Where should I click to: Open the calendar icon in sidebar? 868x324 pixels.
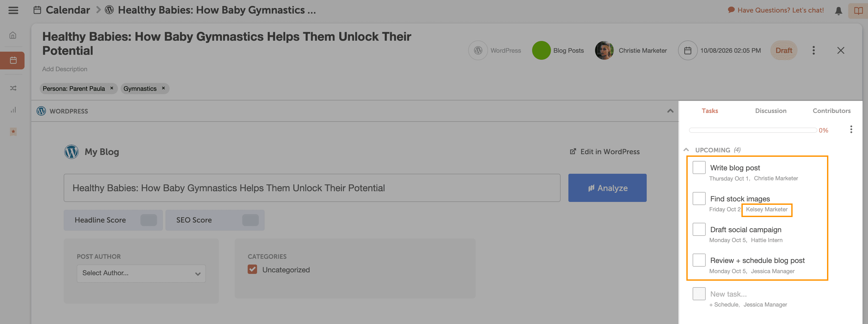click(x=13, y=60)
